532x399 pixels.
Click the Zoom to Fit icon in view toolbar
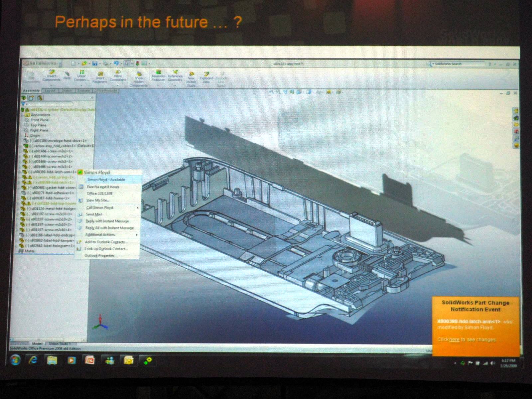pyautogui.click(x=272, y=92)
